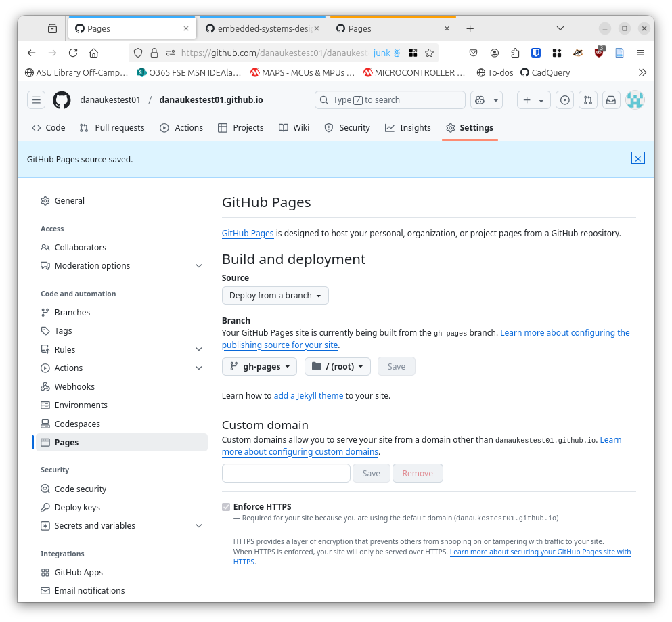Open the uBlock Origin extension icon
The height and width of the screenshot is (622, 672).
pos(599,53)
